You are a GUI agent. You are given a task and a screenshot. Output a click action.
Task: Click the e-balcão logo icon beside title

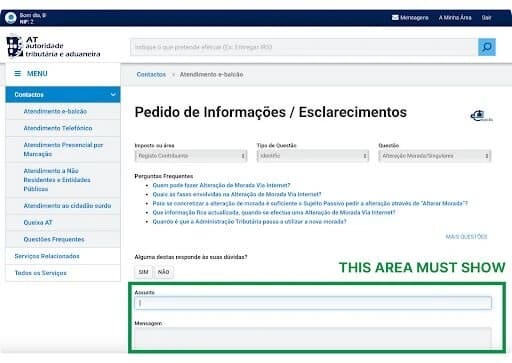tap(481, 116)
